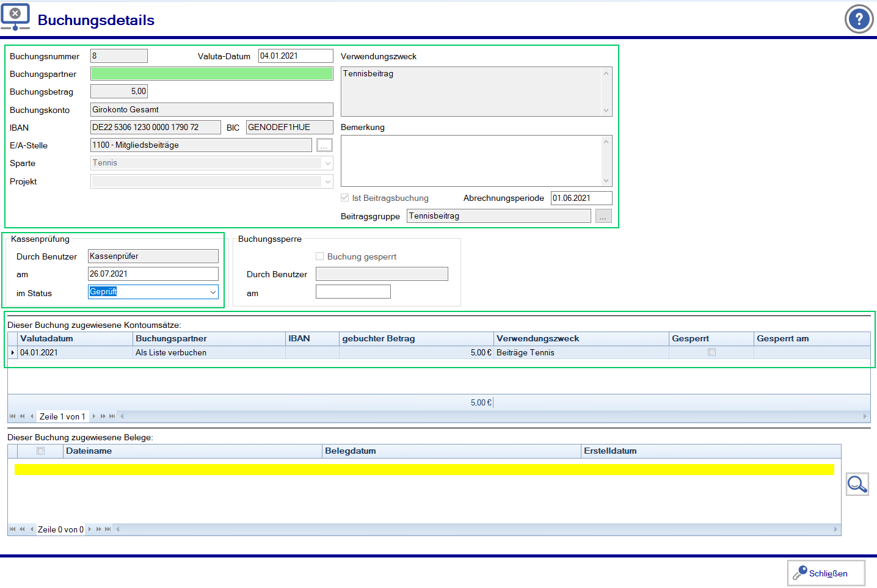Select the Als Liste verbuchen row
This screenshot has width=877, height=588.
(171, 353)
